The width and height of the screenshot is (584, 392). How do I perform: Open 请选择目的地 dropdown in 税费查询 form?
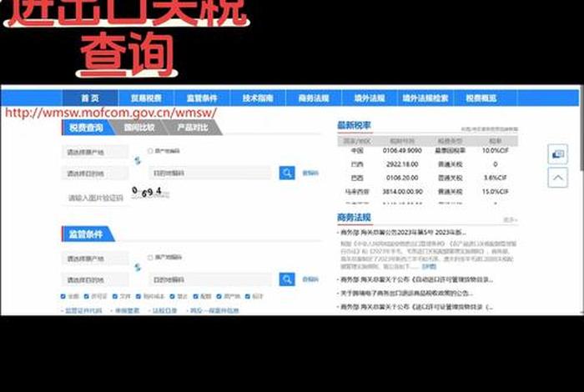click(95, 173)
